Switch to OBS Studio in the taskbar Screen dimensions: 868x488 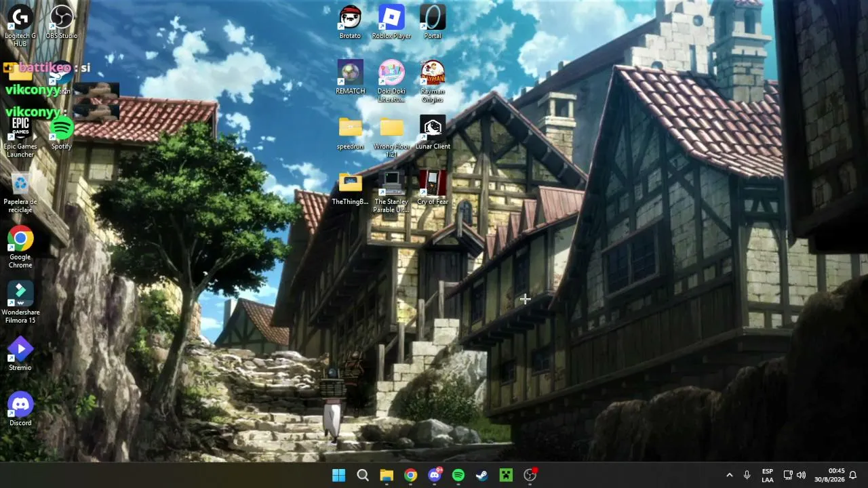530,475
